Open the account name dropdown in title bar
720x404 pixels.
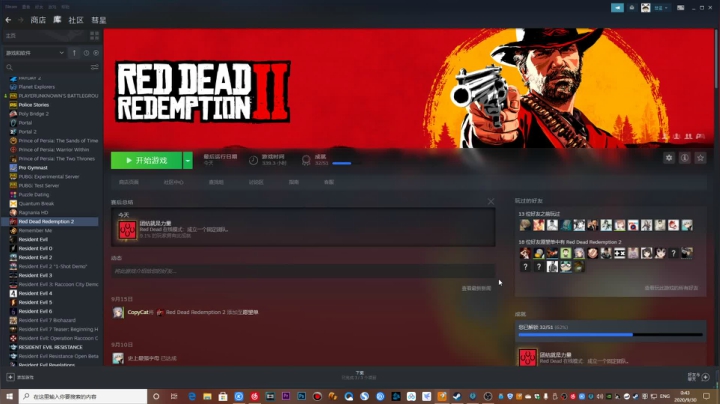(x=661, y=8)
